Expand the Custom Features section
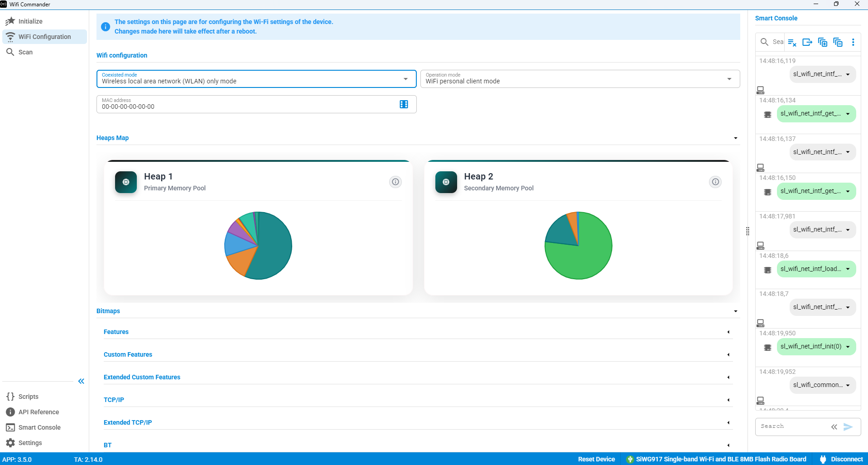 pyautogui.click(x=728, y=355)
